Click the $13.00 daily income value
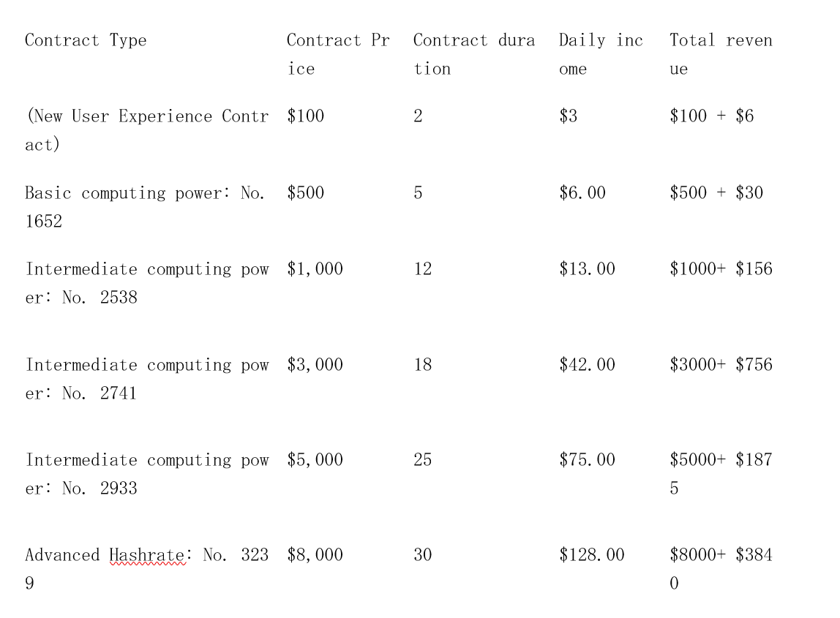The image size is (840, 618). click(x=586, y=269)
